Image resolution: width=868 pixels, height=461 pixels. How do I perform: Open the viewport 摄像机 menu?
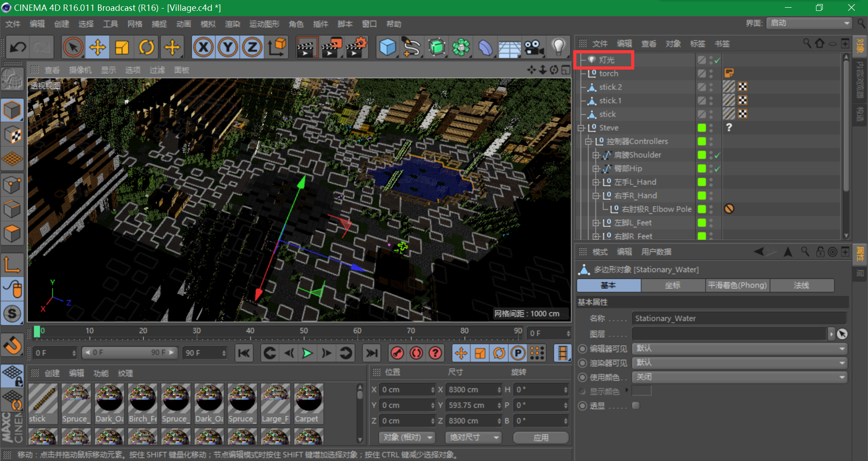80,70
